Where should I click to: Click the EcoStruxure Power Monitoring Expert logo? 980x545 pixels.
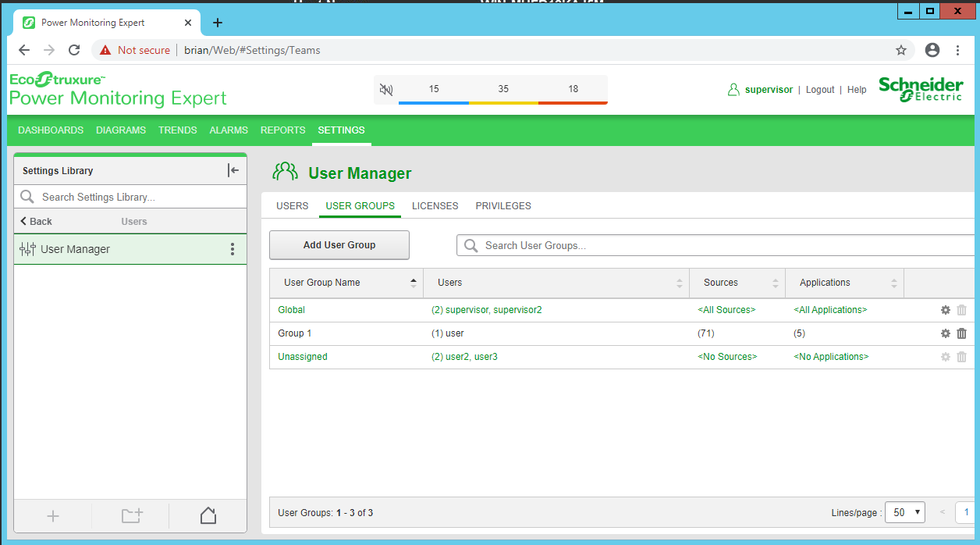click(x=118, y=89)
